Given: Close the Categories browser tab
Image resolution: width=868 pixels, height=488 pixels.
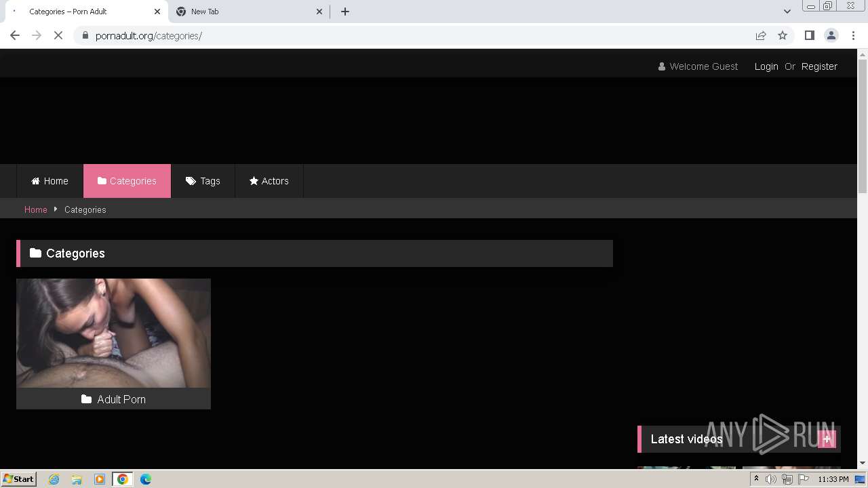Looking at the screenshot, I should click(x=157, y=12).
